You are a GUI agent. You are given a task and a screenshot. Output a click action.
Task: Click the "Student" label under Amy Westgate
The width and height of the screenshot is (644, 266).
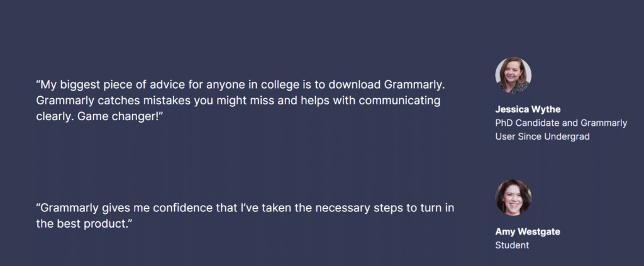512,245
